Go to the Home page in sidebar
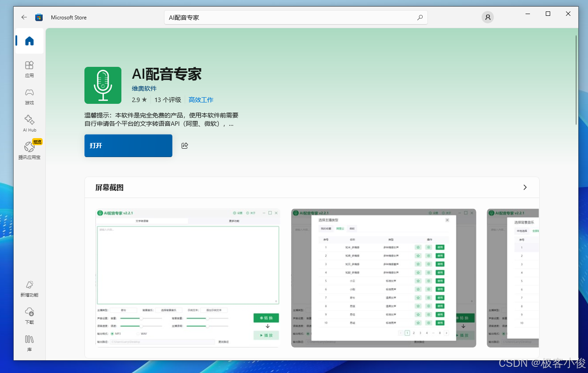The image size is (588, 373). click(29, 41)
